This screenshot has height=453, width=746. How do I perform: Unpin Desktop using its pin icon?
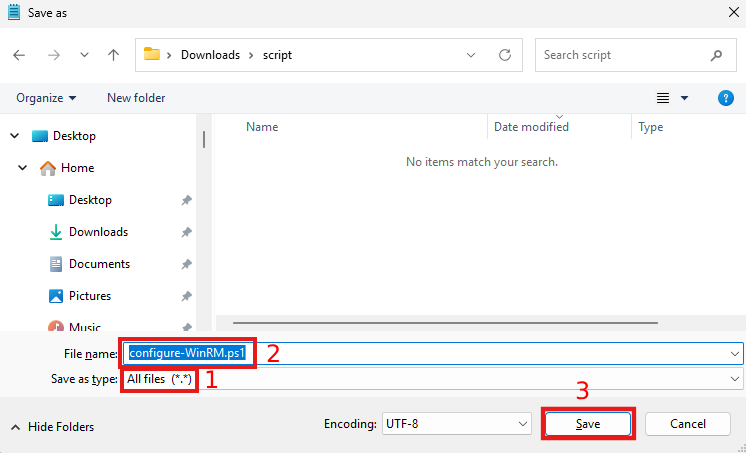(186, 200)
